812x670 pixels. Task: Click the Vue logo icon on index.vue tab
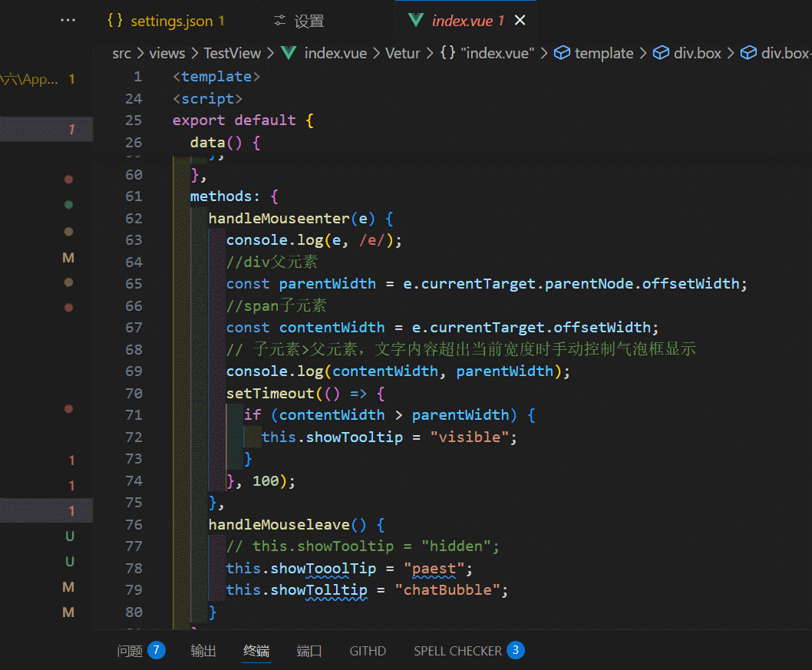click(x=416, y=21)
